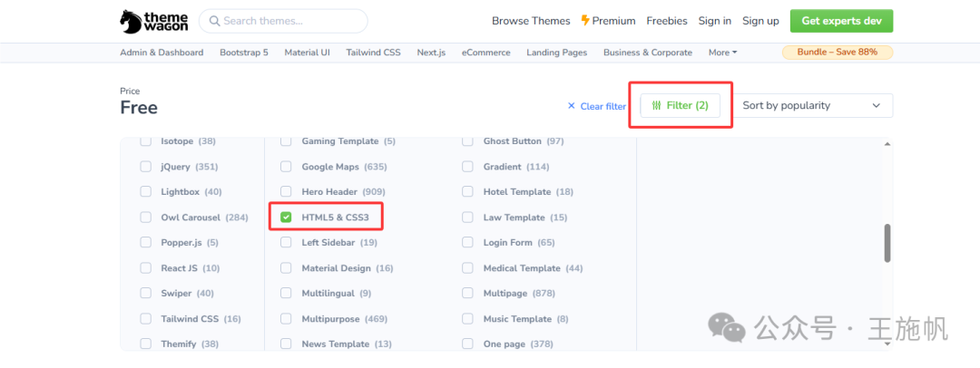Click the ThemeWagon horse logo
The height and width of the screenshot is (368, 980).
(x=131, y=21)
